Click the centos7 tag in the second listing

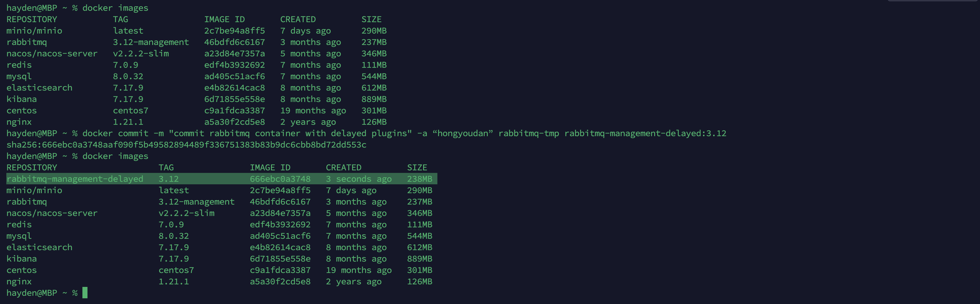[x=176, y=270]
